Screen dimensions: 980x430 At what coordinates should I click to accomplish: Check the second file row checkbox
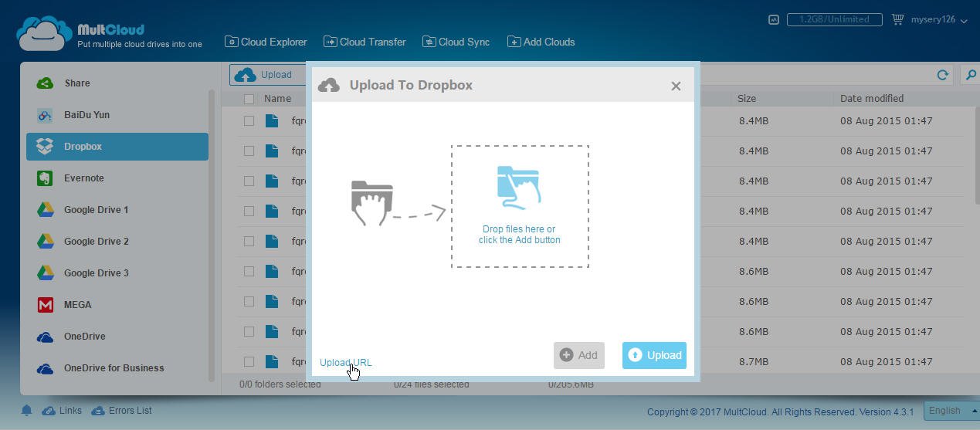tap(249, 151)
